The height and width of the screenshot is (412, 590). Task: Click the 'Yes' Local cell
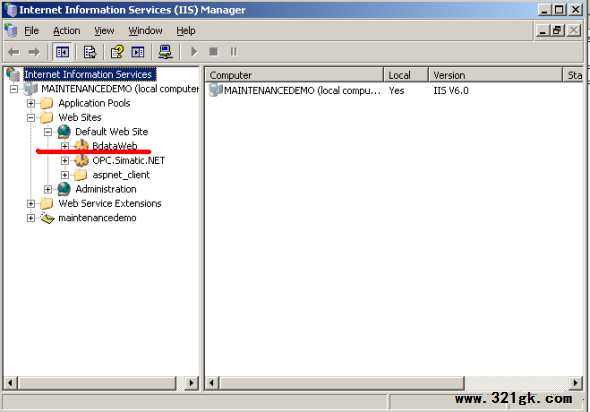[x=396, y=91]
